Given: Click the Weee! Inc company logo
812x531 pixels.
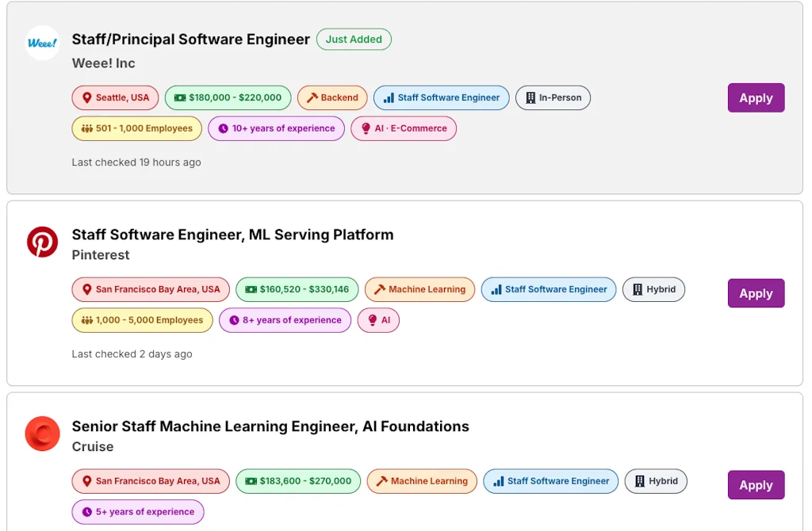Looking at the screenshot, I should (41, 44).
